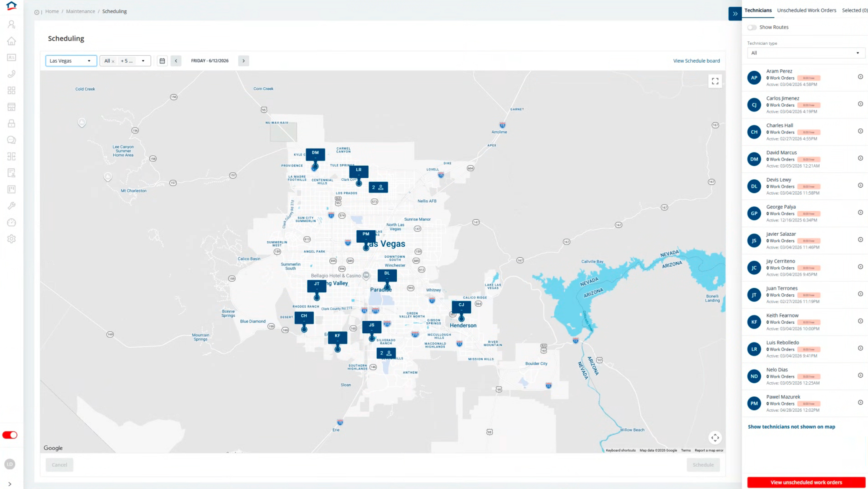
Task: Open the user profile sidebar icon
Action: [x=11, y=24]
